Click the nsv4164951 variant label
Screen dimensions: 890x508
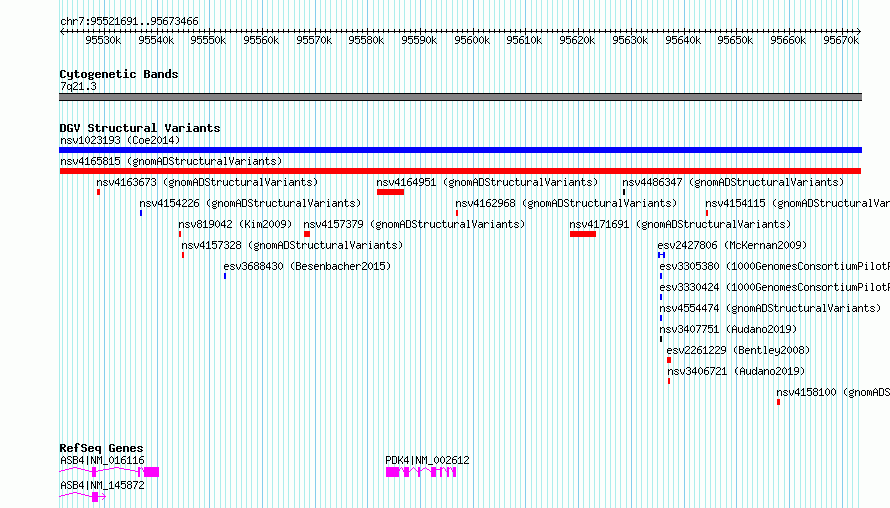[x=487, y=182]
